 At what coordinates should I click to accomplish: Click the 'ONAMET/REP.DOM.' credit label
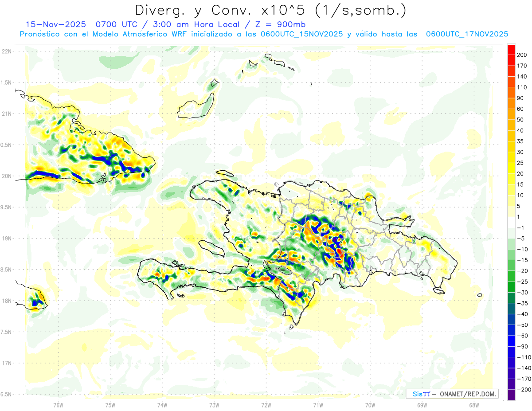point(469,394)
